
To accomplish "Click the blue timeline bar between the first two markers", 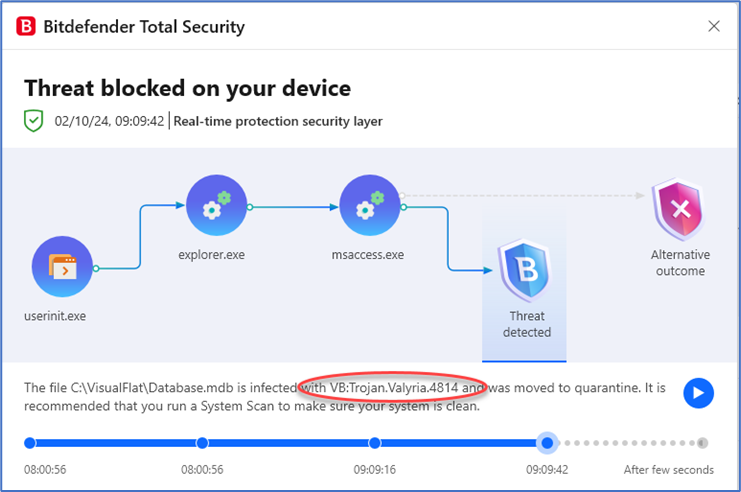I will tap(116, 443).
